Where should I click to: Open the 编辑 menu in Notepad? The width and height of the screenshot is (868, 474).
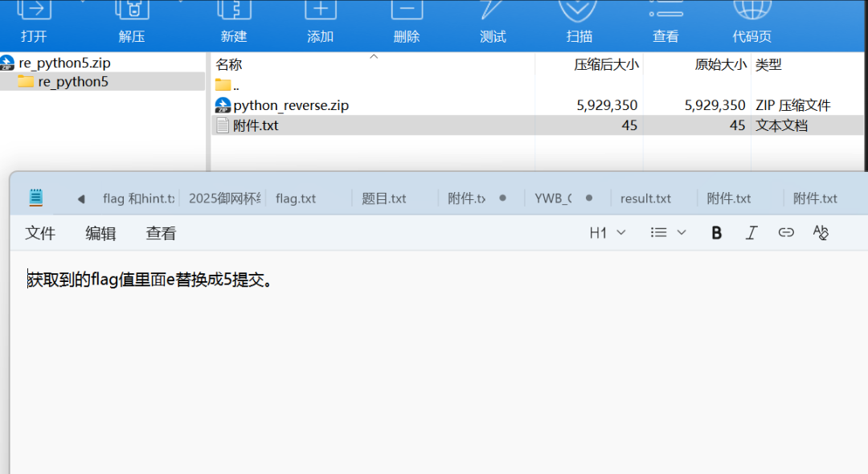coord(100,233)
